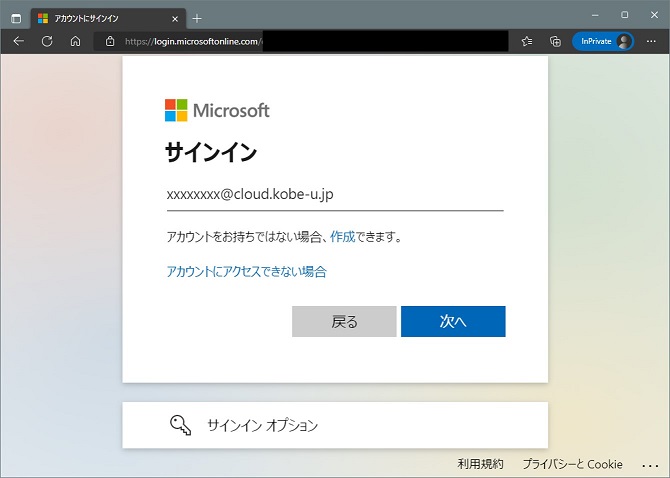Click the browser Back arrow icon
Screen dimensions: 670x478
(18, 41)
